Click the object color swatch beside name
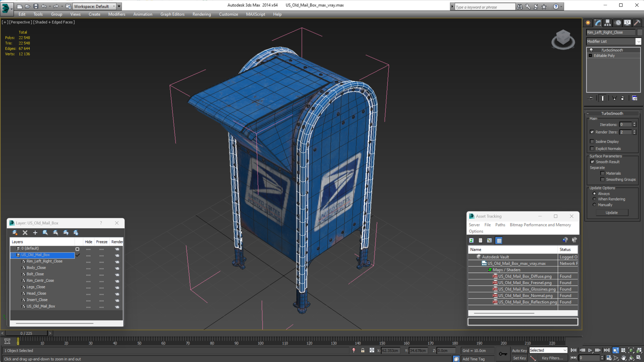This screenshot has height=362, width=644. [639, 32]
